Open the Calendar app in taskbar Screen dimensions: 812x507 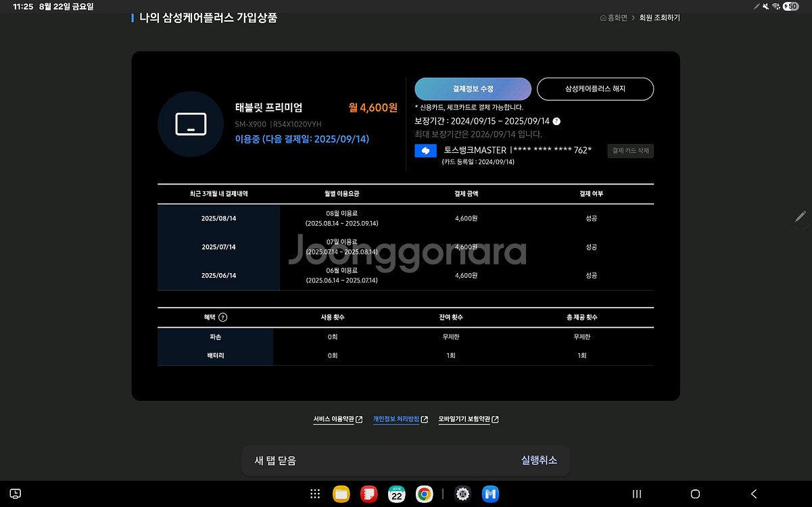click(397, 494)
